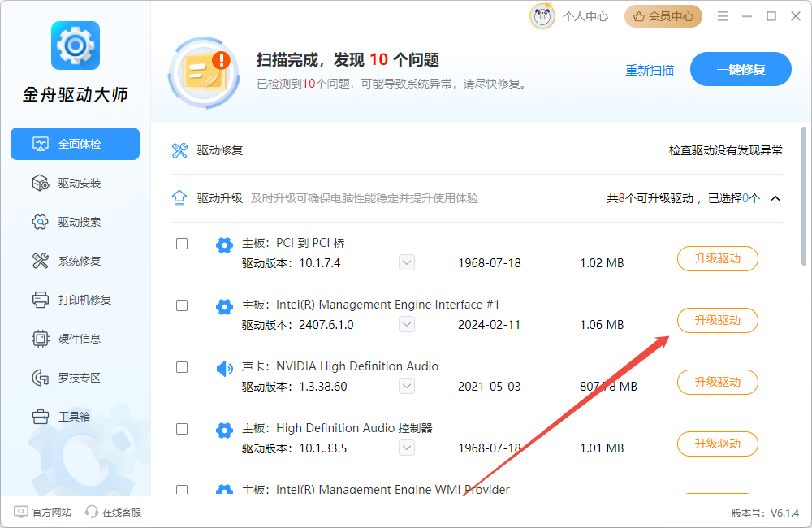Click the panda avatar icon
812x528 pixels.
[542, 16]
